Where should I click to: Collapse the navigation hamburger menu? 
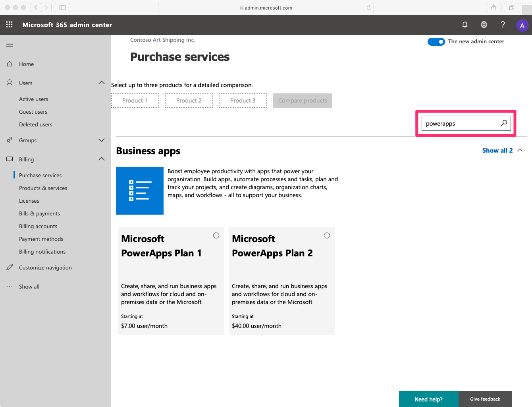click(10, 45)
